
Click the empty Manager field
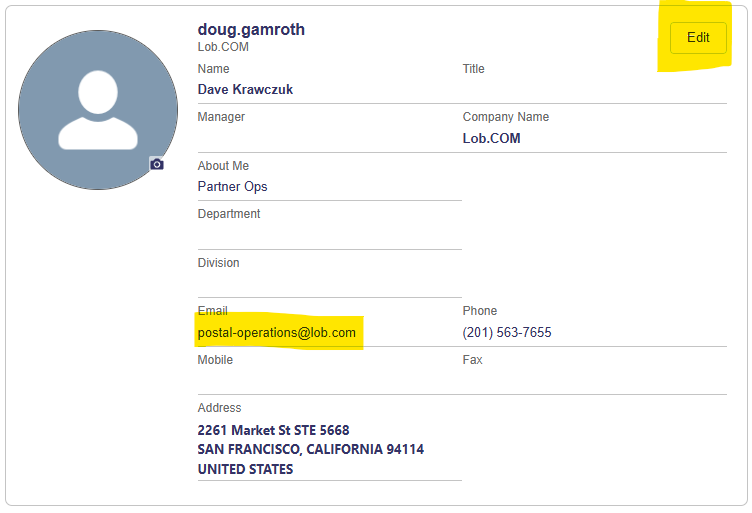pos(329,138)
